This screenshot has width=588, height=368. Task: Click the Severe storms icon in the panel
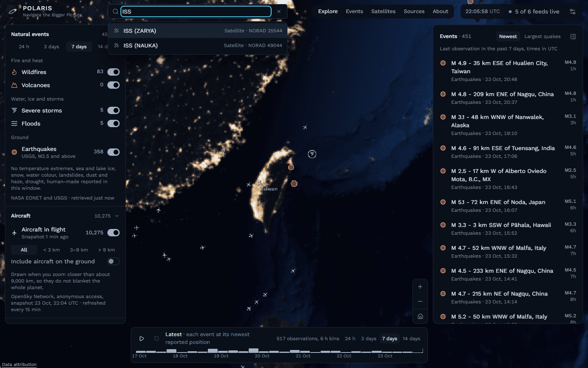point(14,110)
